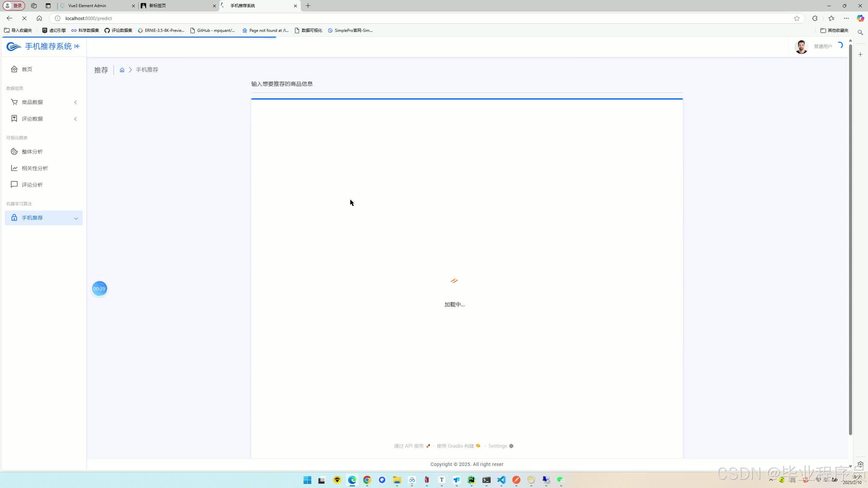Open the browser extensions icon
This screenshot has width=868, height=488.
(815, 18)
